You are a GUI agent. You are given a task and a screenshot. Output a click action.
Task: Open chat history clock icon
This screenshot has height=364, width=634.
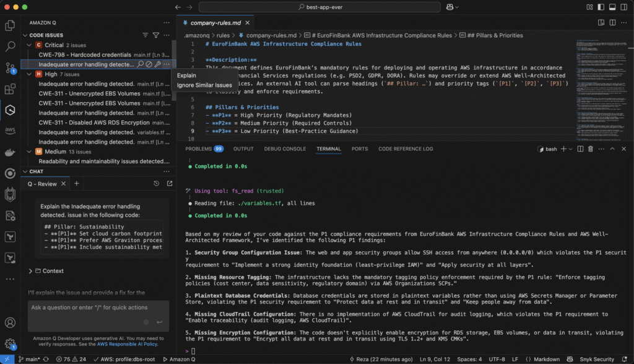coord(157,184)
